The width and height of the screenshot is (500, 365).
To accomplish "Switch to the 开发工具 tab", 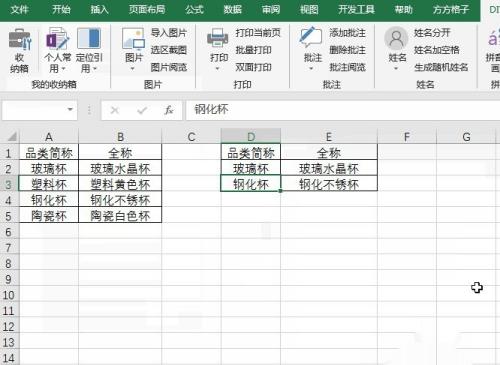I will pyautogui.click(x=356, y=9).
